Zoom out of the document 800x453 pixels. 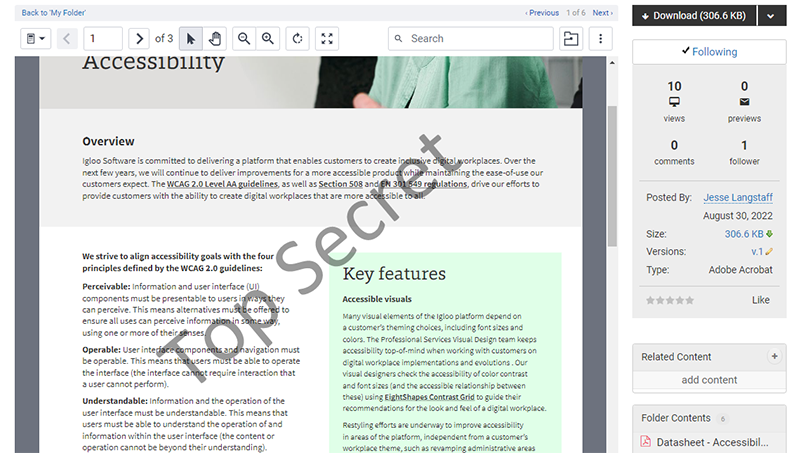click(x=244, y=39)
